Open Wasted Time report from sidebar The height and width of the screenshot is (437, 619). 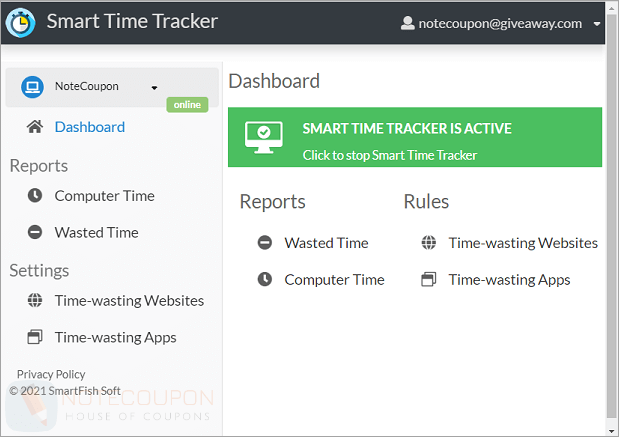click(x=96, y=233)
